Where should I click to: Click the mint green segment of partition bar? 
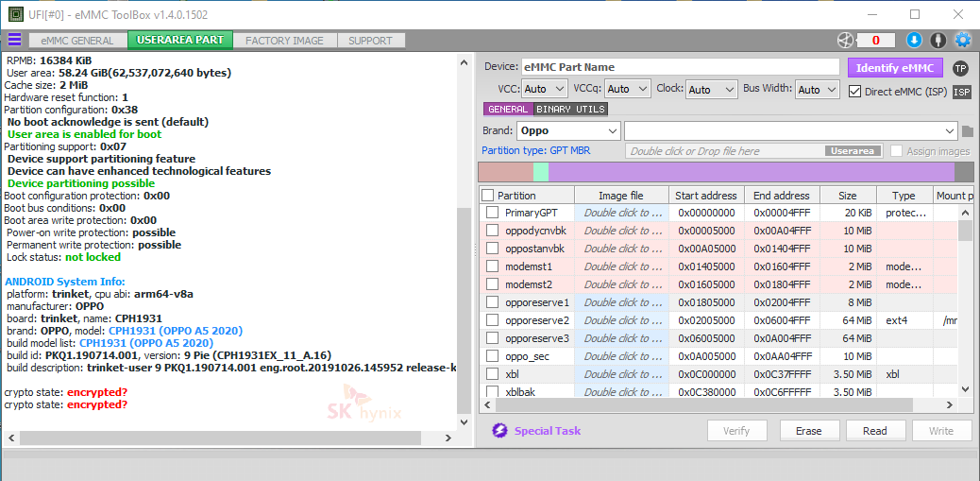[x=541, y=172]
